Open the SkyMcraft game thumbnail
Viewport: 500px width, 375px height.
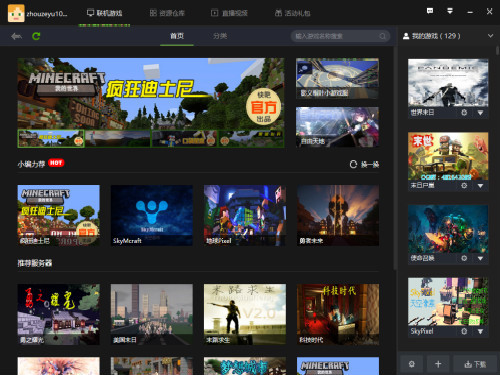(x=152, y=216)
